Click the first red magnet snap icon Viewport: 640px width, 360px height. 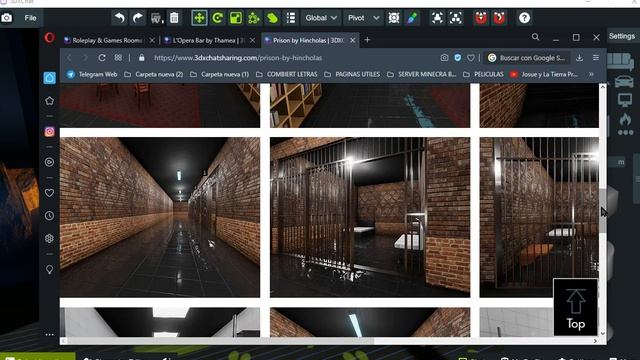click(x=481, y=18)
